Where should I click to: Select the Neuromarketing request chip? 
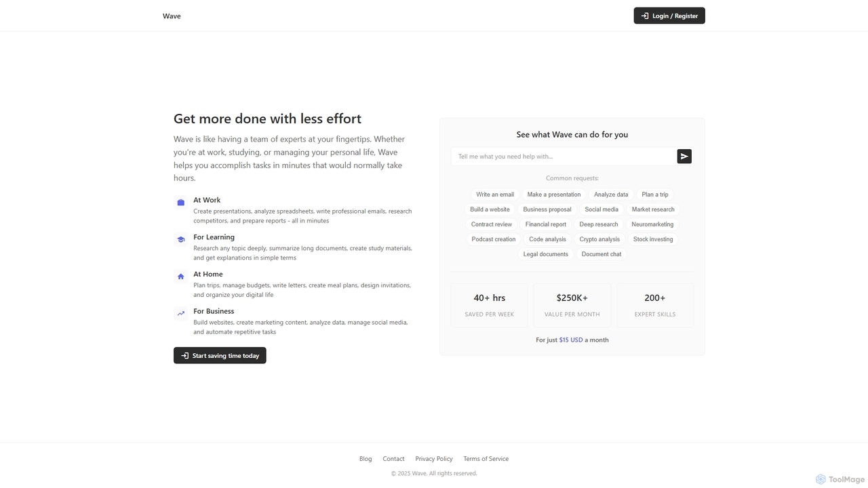point(652,224)
